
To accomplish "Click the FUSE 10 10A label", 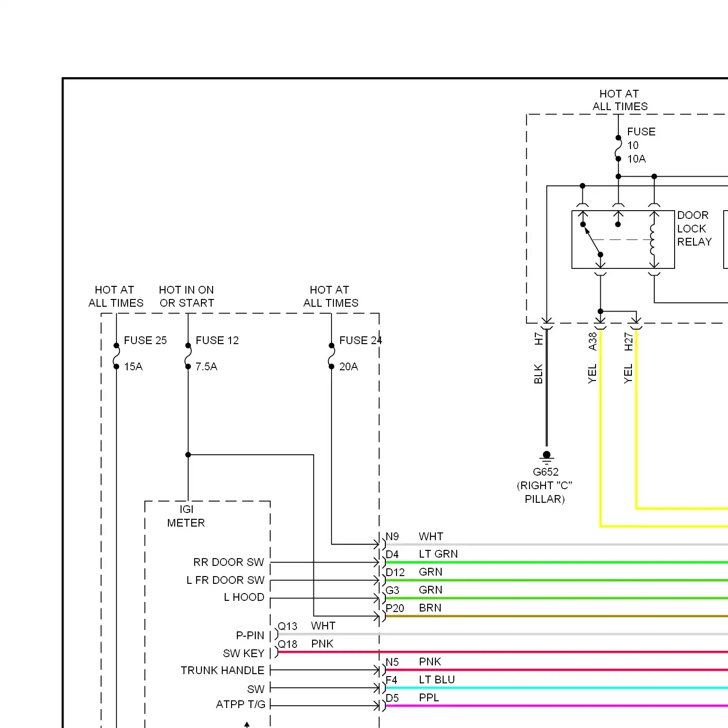I will point(641,145).
